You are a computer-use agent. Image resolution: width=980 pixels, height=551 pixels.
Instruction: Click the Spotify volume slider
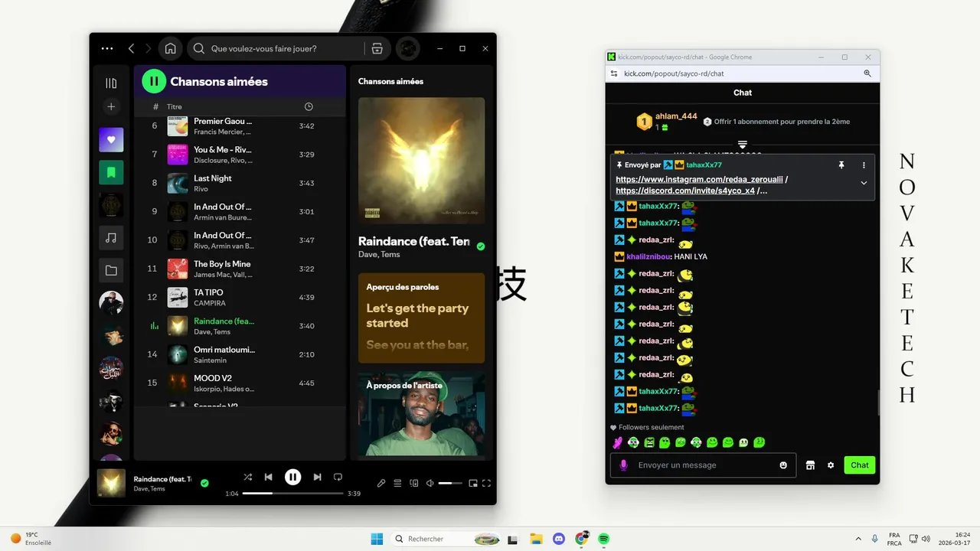coord(450,483)
